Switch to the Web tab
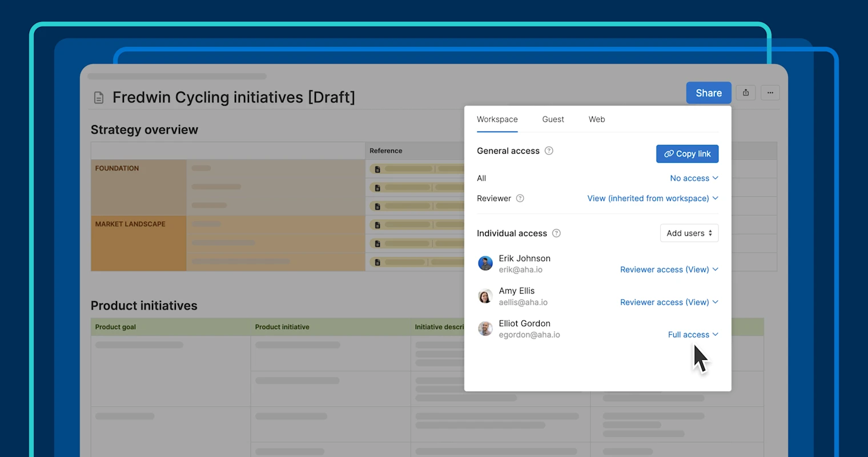868x457 pixels. coord(596,119)
